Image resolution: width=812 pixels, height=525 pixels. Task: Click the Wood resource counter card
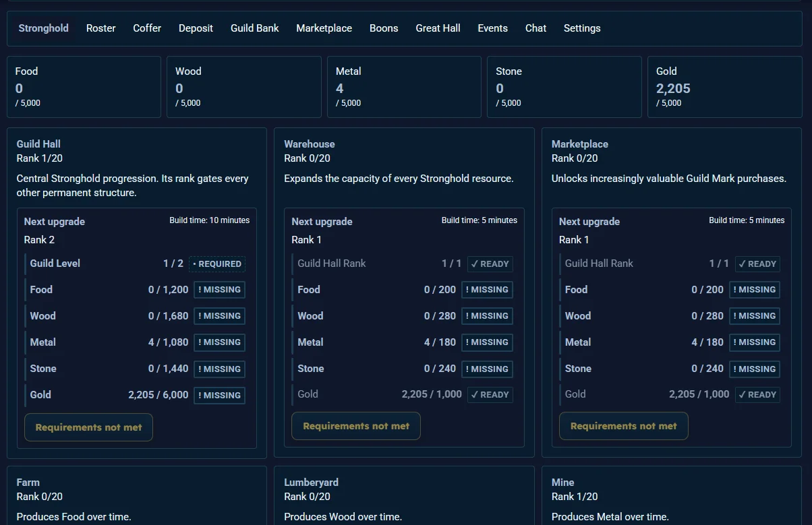(x=244, y=87)
